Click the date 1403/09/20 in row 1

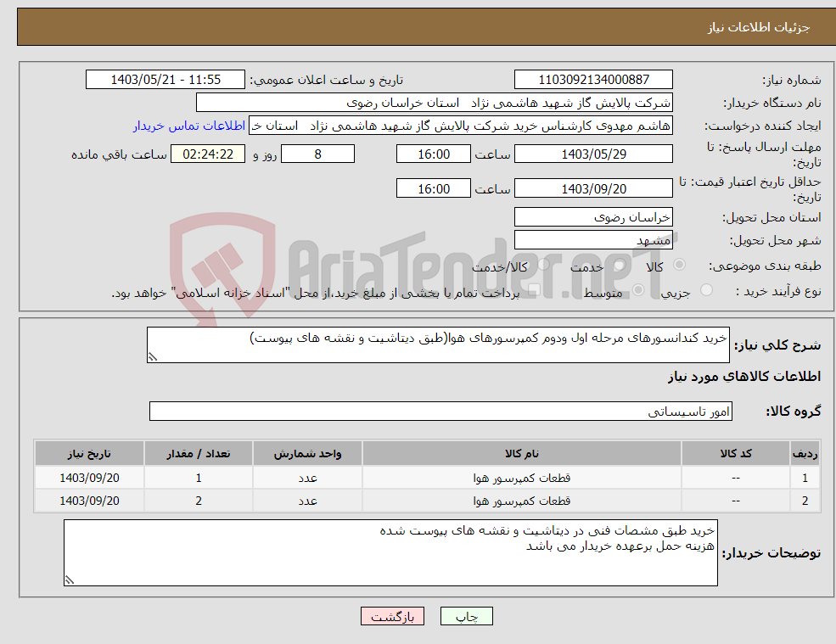pyautogui.click(x=90, y=479)
